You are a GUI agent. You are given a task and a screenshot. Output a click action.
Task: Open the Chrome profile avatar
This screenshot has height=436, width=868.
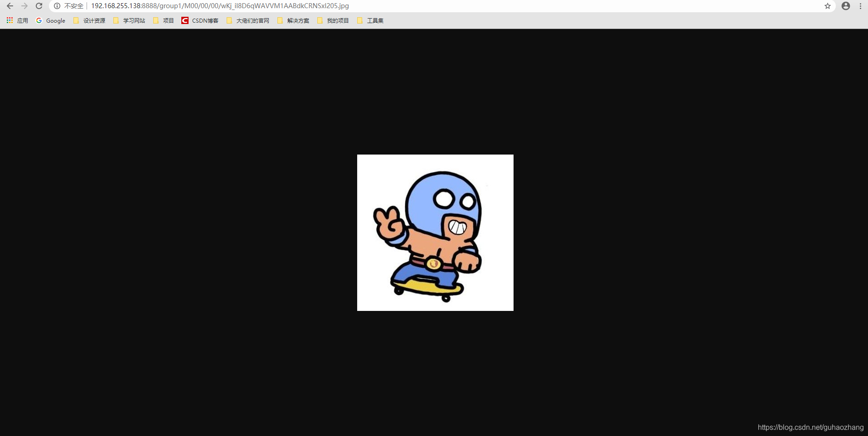tap(846, 6)
